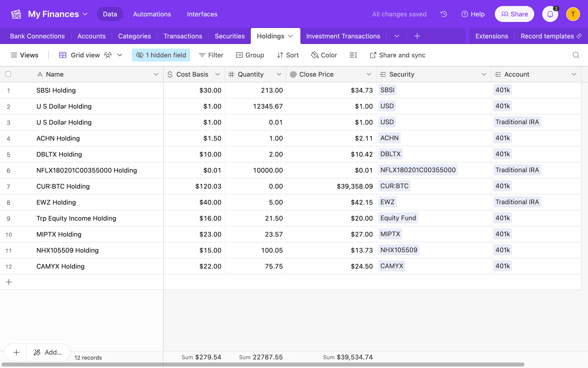The height and width of the screenshot is (368, 588).
Task: Open the Color record coloring options
Action: [x=324, y=55]
